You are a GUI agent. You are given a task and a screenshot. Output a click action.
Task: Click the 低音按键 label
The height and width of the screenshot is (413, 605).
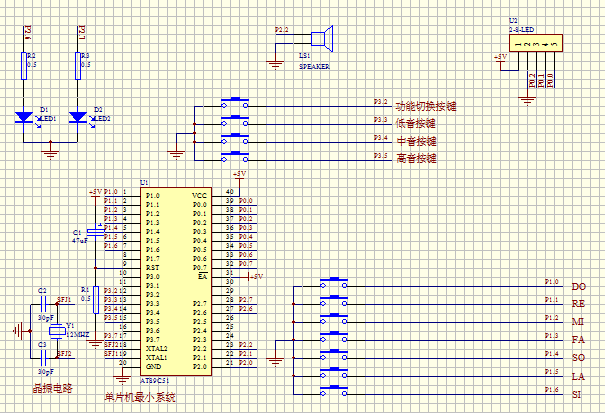(416, 123)
